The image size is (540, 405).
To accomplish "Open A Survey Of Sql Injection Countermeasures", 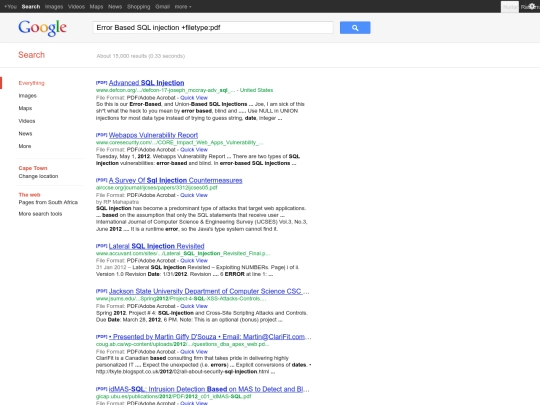I will point(176,180).
